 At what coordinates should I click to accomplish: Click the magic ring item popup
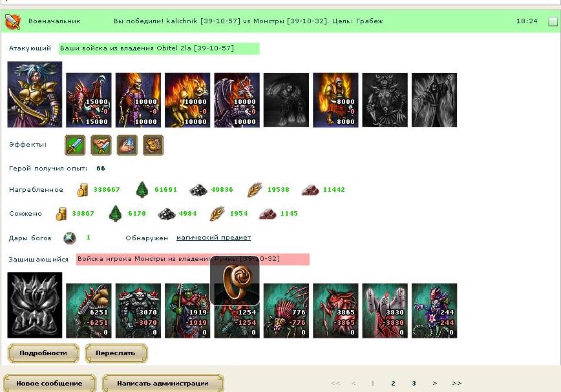point(235,280)
